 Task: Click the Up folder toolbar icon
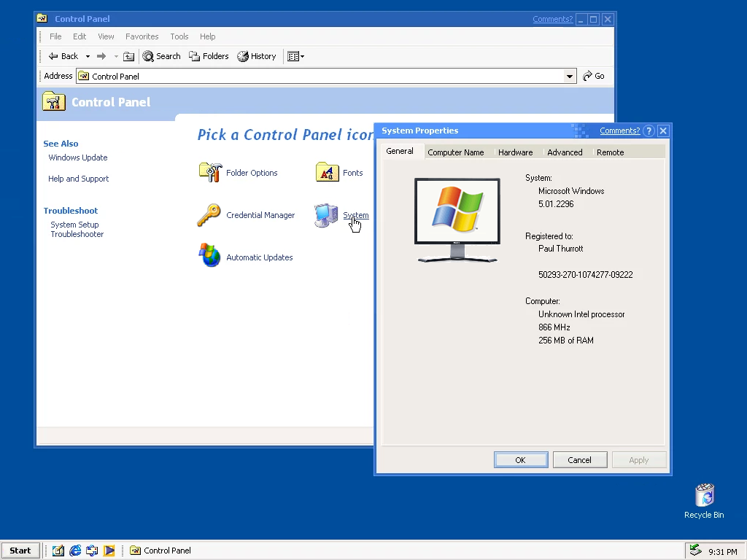tap(128, 56)
